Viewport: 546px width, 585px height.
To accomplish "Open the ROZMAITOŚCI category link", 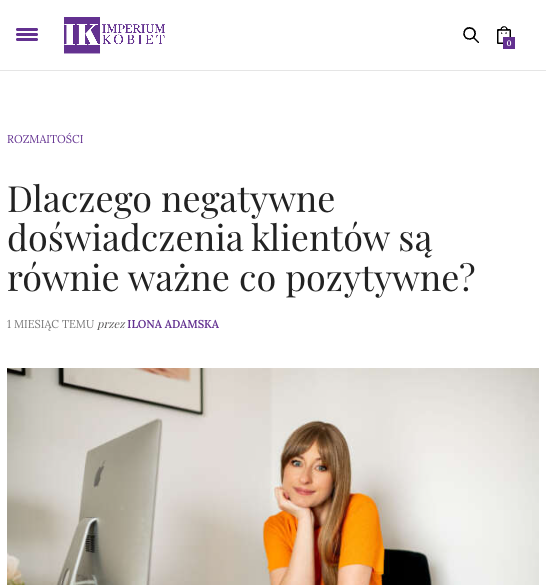I will [x=45, y=139].
